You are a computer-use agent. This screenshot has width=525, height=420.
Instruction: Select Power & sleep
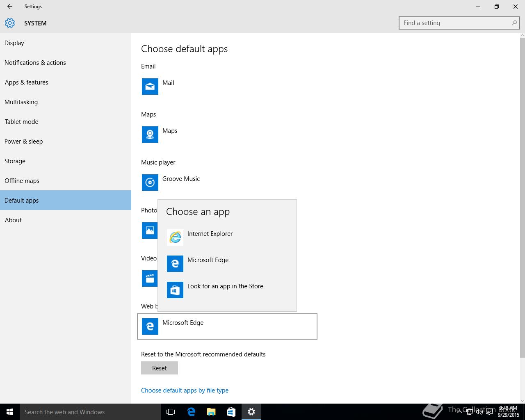pyautogui.click(x=66, y=142)
